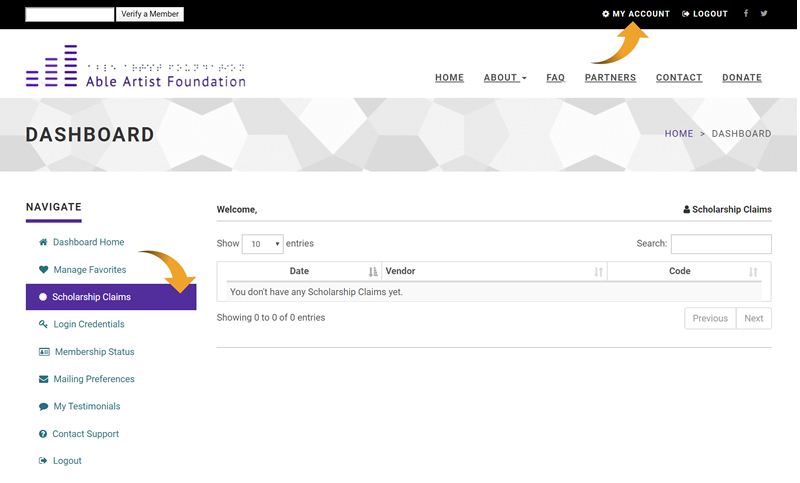This screenshot has width=800, height=483.
Task: Click the Home breadcrumb link
Action: pyautogui.click(x=679, y=134)
